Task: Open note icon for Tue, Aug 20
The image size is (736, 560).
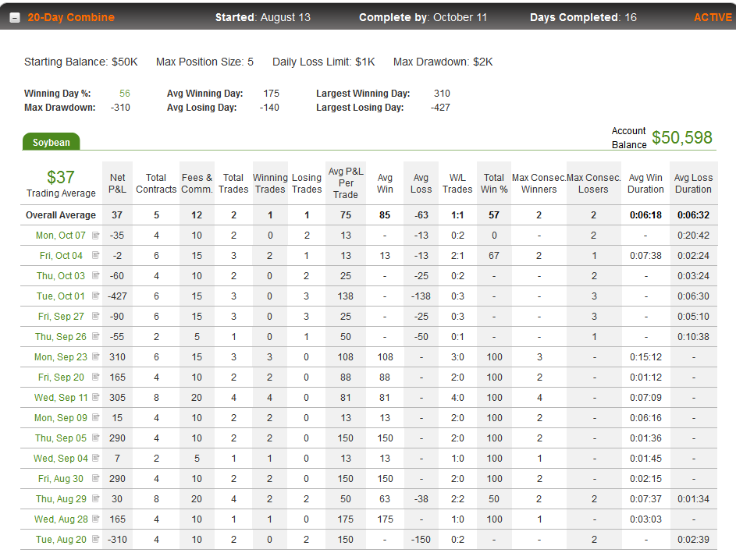Action: (96, 539)
